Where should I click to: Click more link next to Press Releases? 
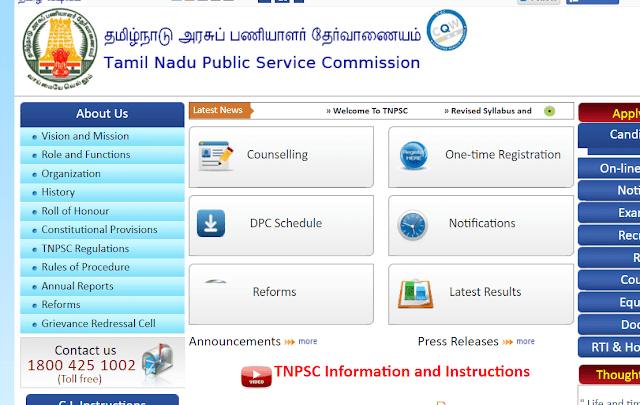[526, 341]
